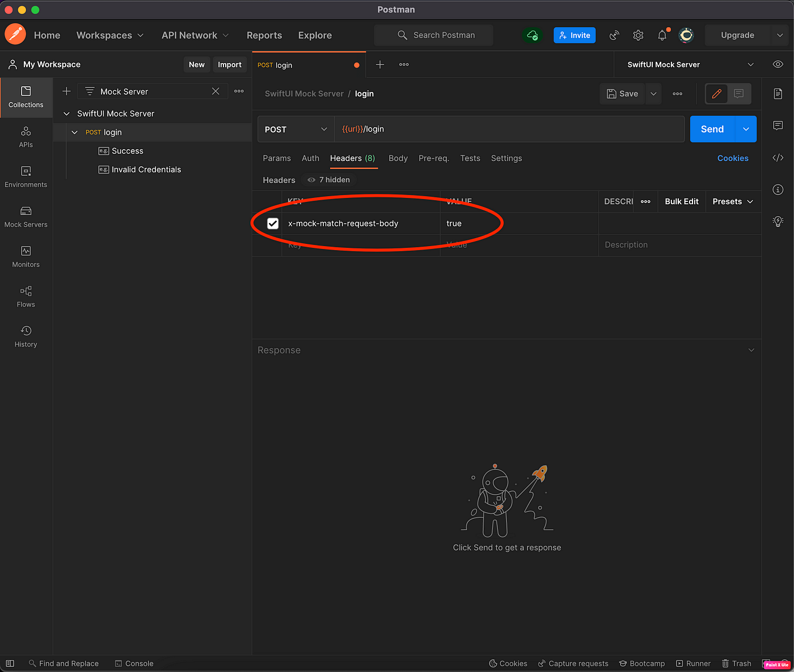Click the Invite button
This screenshot has height=672, width=794.
tap(575, 35)
